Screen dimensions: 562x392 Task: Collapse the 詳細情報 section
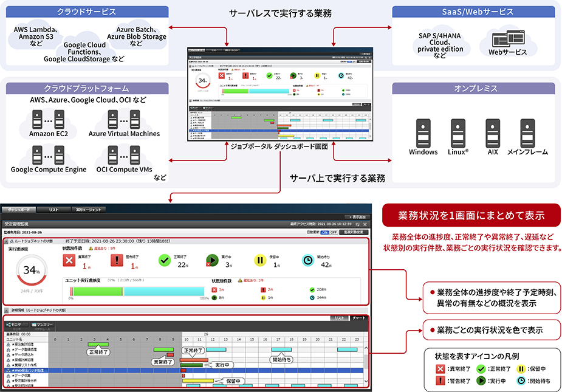pos(6,310)
